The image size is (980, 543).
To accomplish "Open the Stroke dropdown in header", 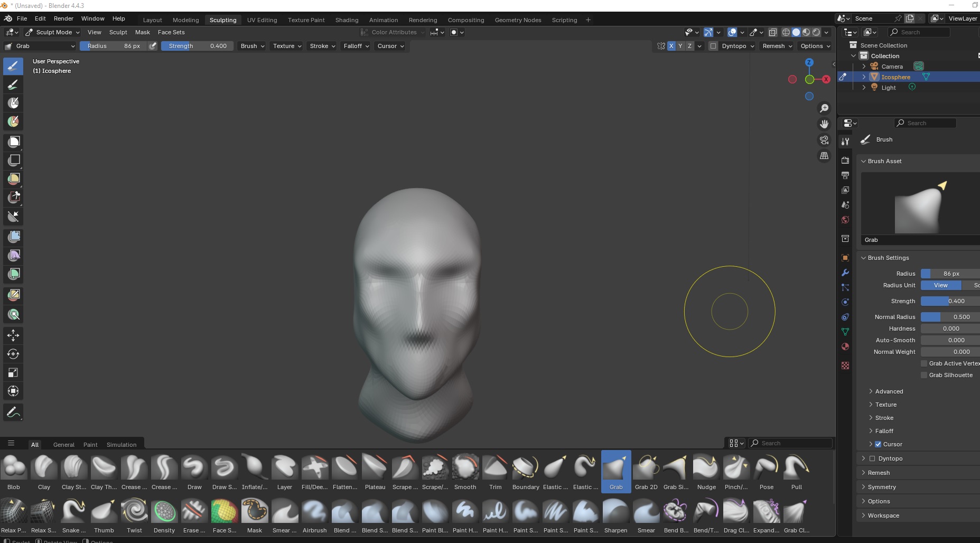I will (x=322, y=46).
